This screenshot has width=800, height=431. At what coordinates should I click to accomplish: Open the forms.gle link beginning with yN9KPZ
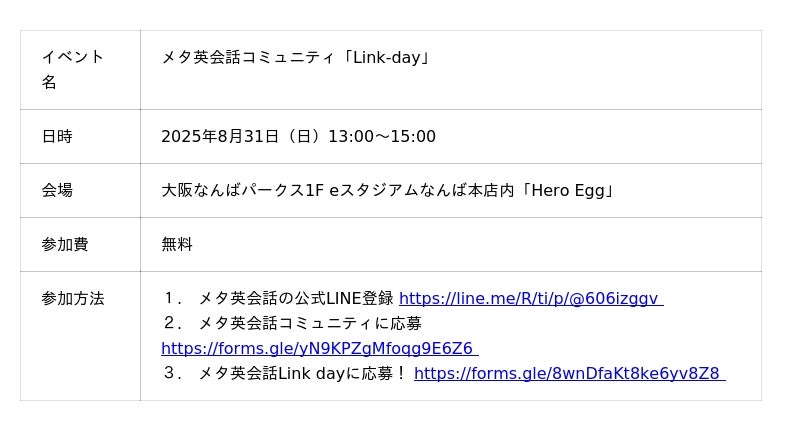[318, 348]
